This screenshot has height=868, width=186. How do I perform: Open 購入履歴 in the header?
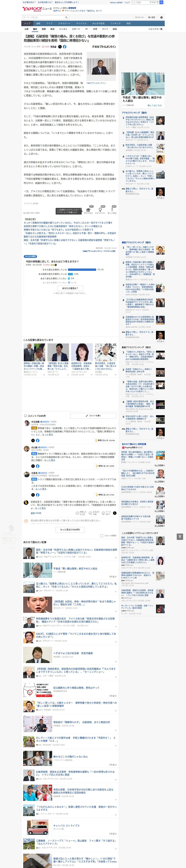152,18
